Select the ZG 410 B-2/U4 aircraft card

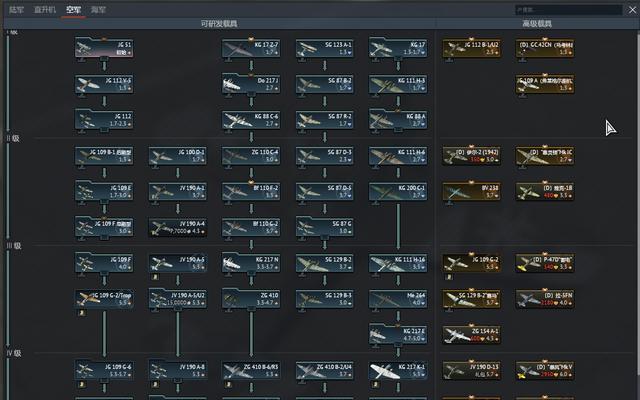[324, 371]
